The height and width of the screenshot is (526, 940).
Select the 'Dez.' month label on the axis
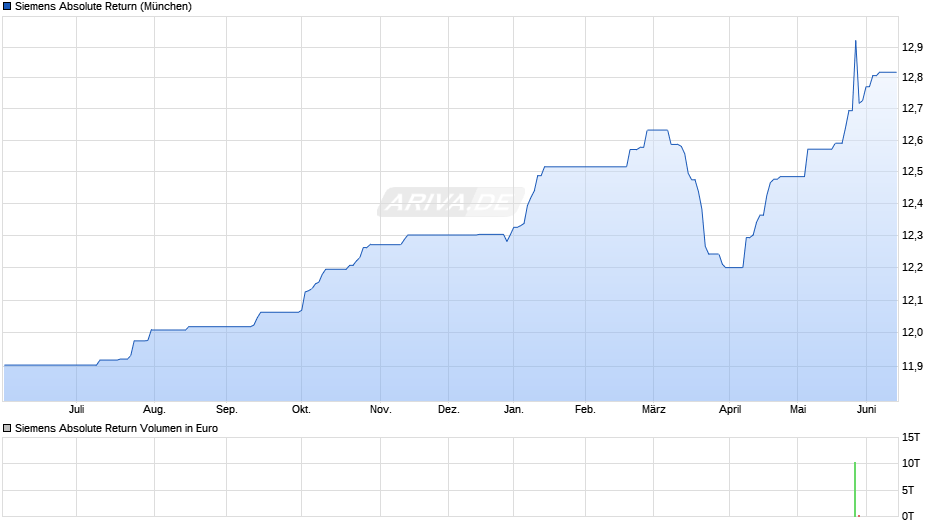448,410
